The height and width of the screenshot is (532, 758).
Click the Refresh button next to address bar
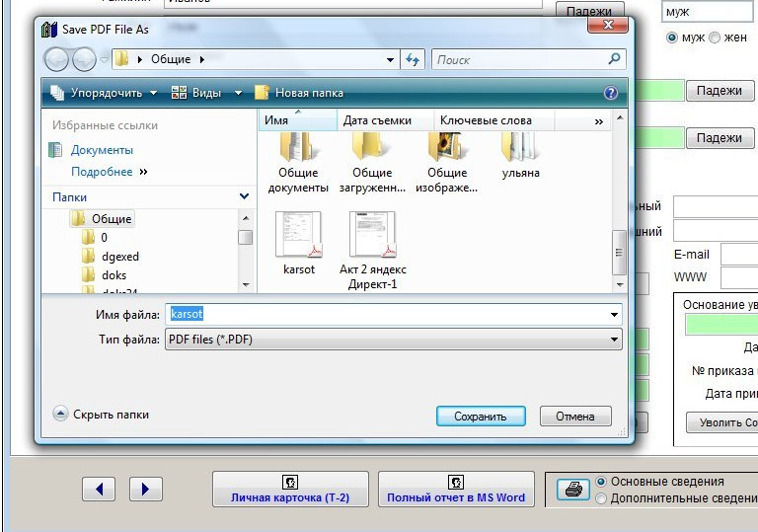413,59
